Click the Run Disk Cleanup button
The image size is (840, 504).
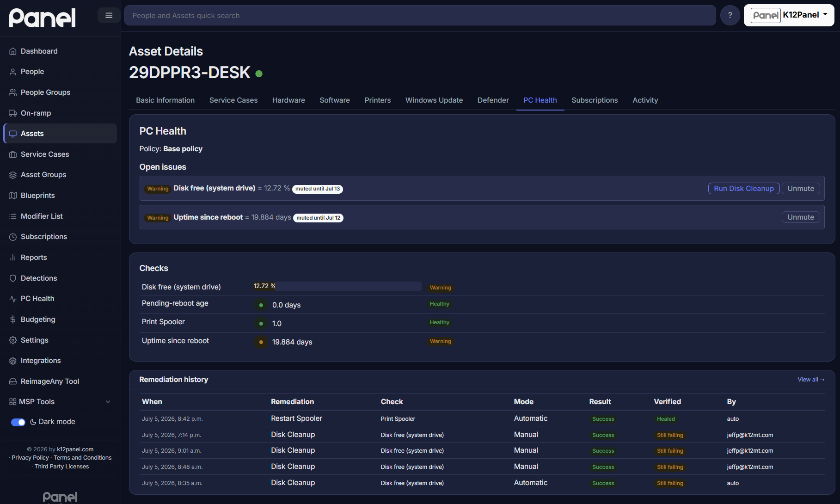pos(744,189)
